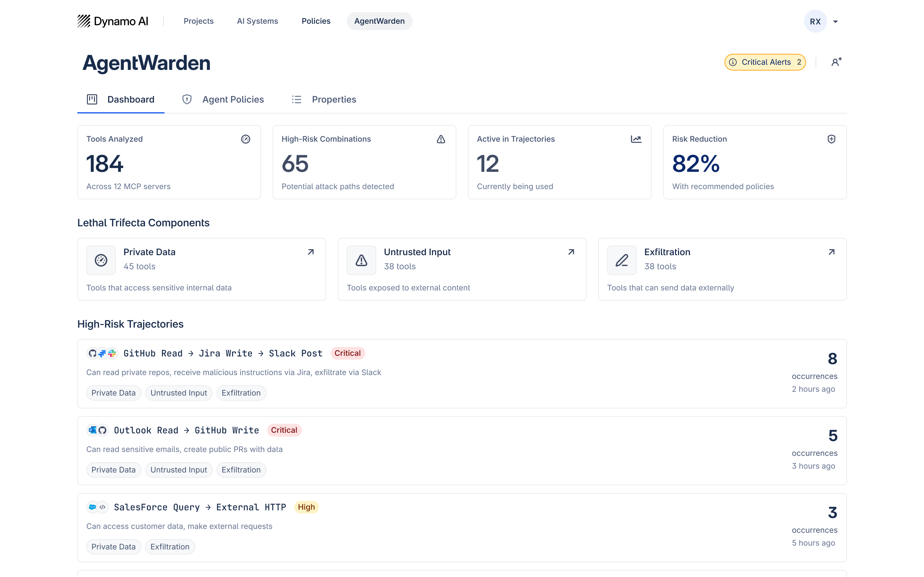Viewport: 924px width, 577px height.
Task: Expand the RX account dropdown arrow
Action: [835, 21]
